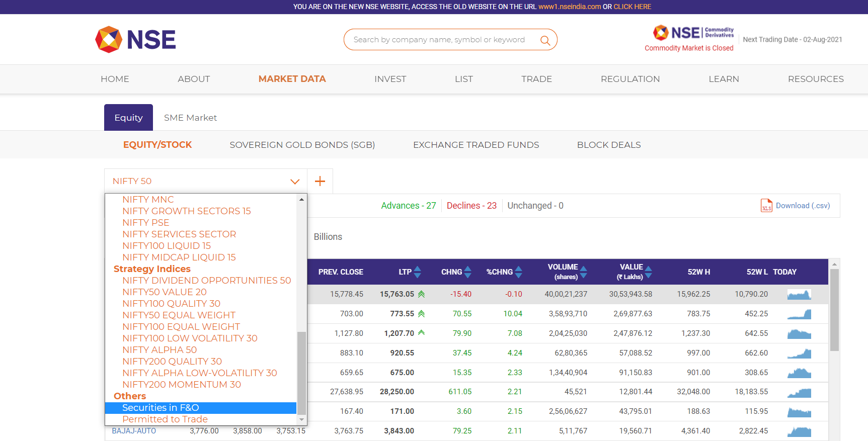Open today chart for LTP 15,763.05 row
Viewport: 868px width, 441px height.
point(799,294)
